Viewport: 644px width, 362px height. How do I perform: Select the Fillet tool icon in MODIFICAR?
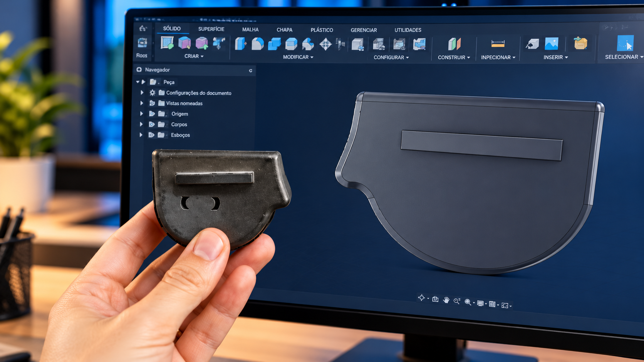point(258,43)
